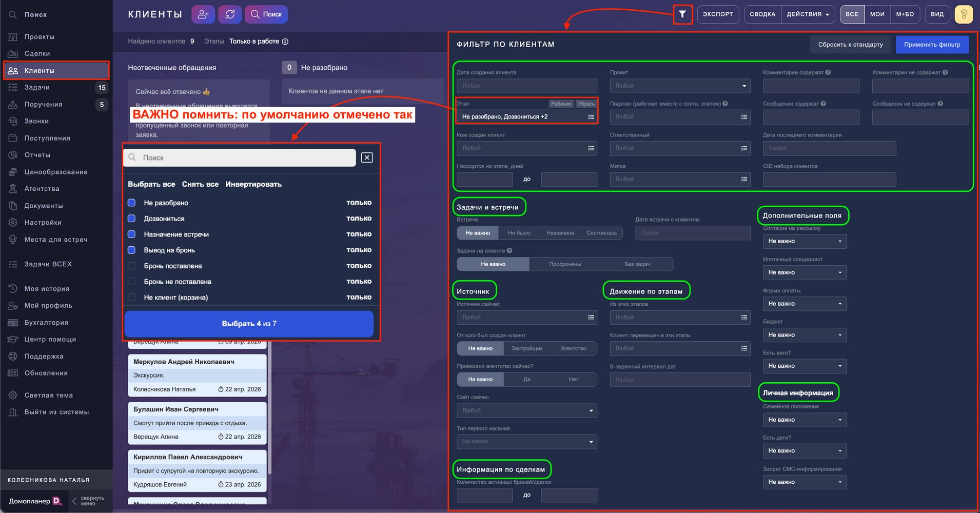The width and height of the screenshot is (980, 513).
Task: Open the ДЕЙСТВИЯ dropdown menu
Action: coord(808,14)
